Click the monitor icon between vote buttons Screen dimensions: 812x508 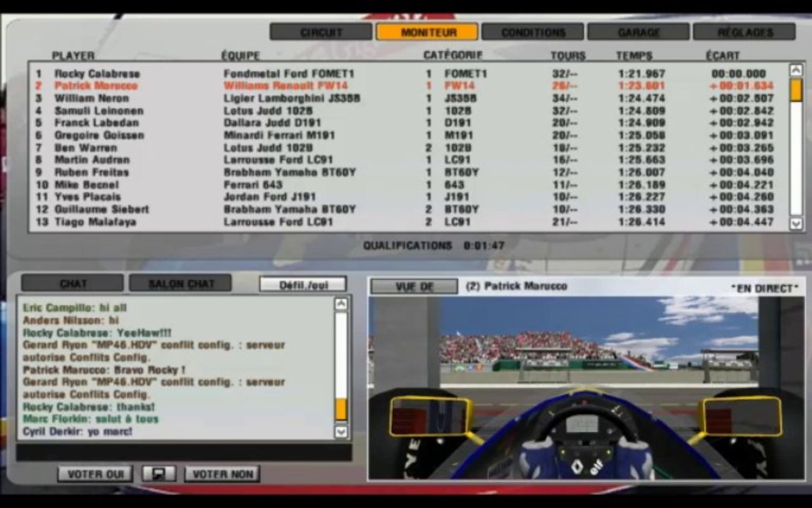point(159,474)
